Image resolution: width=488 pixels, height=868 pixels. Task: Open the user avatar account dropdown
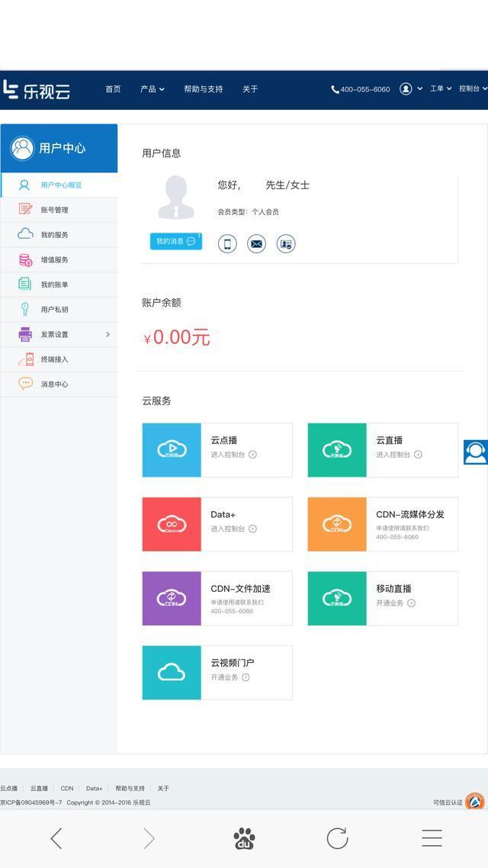(410, 88)
